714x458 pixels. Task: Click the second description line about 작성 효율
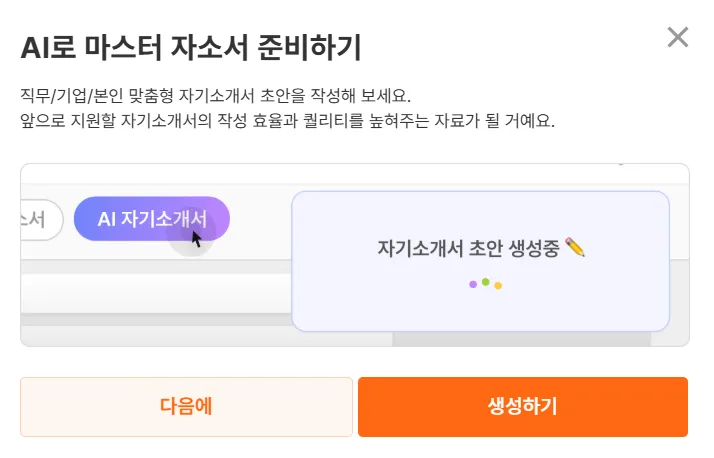(x=287, y=121)
